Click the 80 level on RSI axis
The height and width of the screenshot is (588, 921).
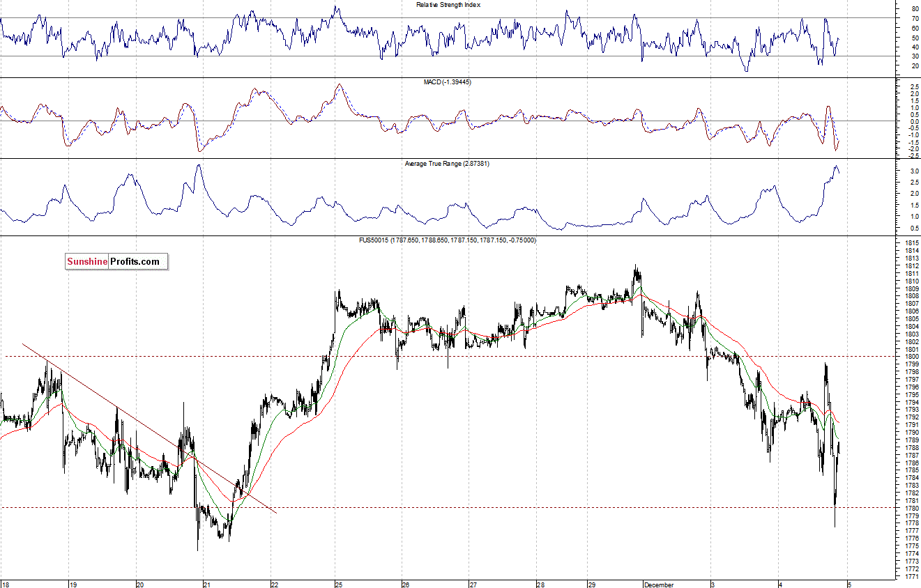coord(914,9)
